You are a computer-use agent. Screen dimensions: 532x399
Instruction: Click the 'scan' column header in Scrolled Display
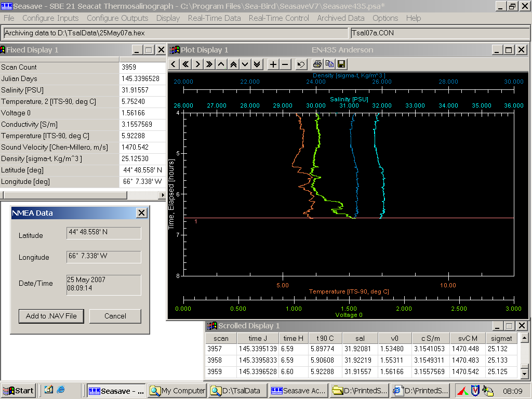point(221,338)
